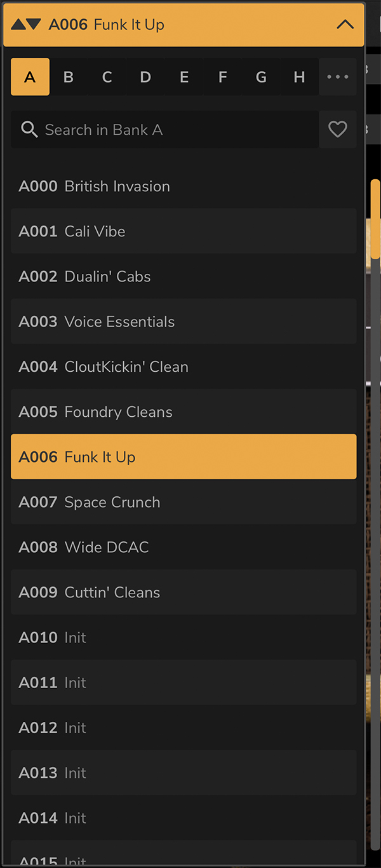Switch to bank B tab

(69, 77)
